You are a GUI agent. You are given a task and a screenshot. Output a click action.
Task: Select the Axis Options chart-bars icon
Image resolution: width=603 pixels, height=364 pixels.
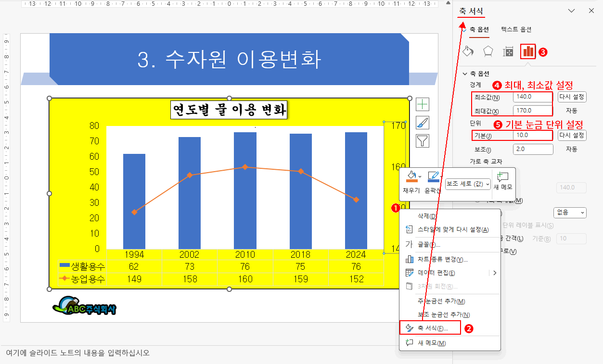click(527, 50)
